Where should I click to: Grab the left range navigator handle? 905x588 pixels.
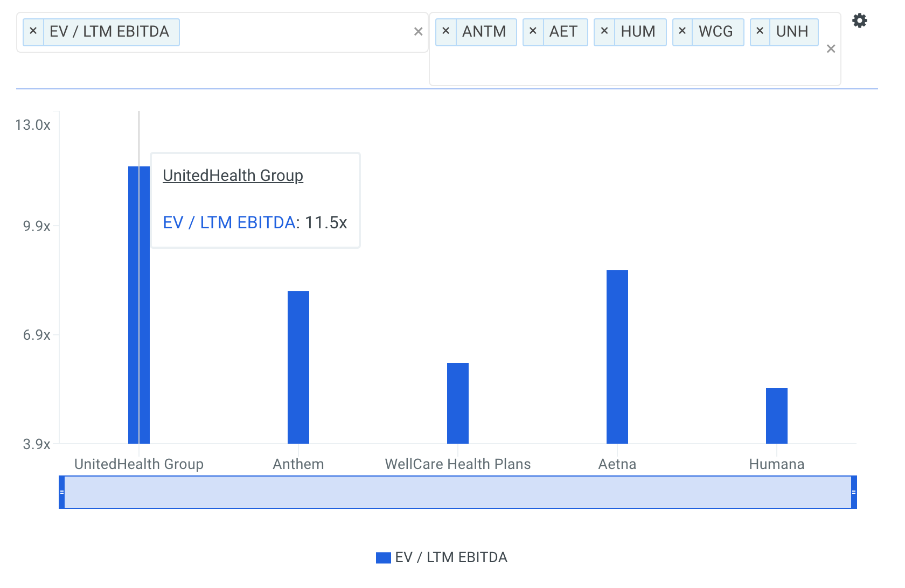tap(62, 492)
